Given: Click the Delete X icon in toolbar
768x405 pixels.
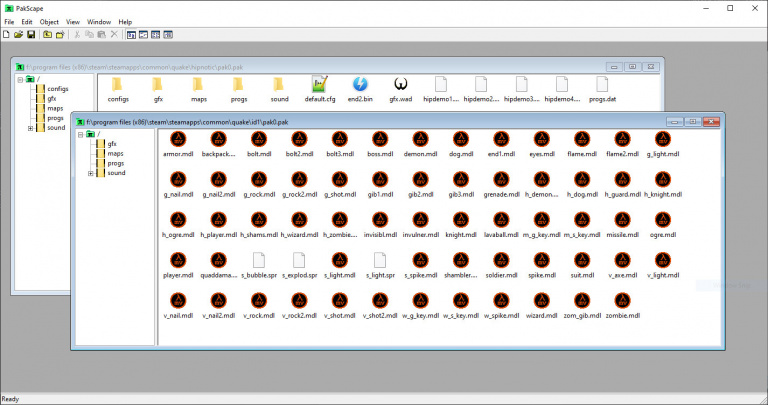Looking at the screenshot, I should click(114, 35).
